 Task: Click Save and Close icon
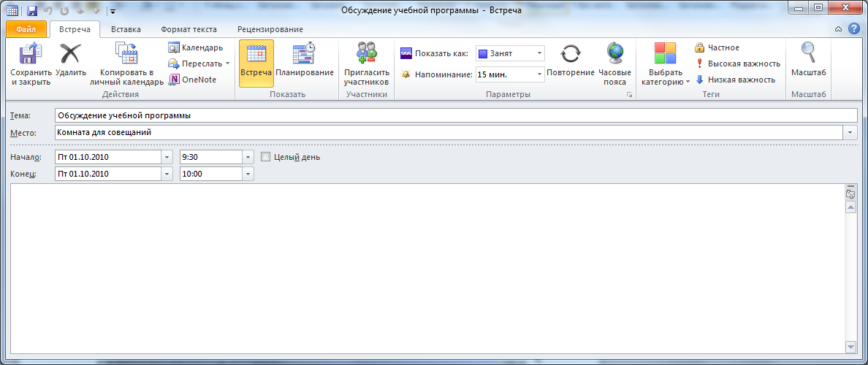click(31, 54)
